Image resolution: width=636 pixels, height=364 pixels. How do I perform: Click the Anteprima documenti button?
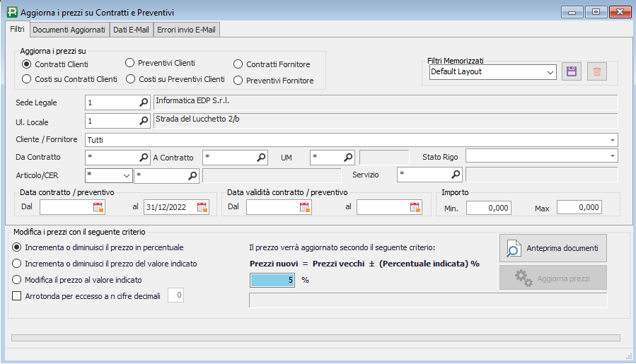click(553, 248)
